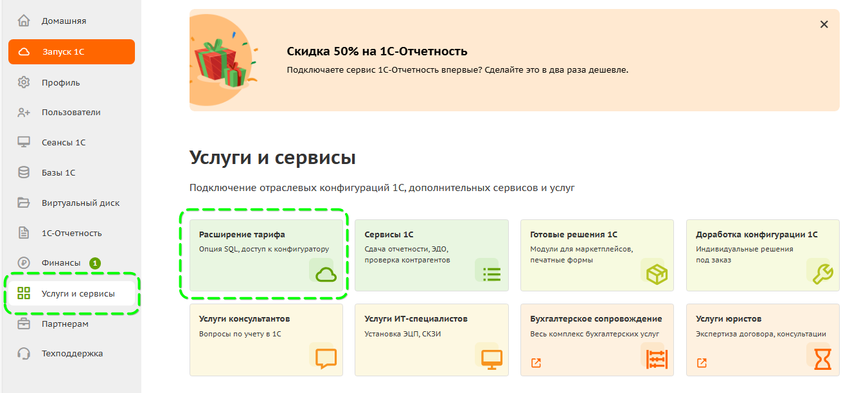Open Услуги юристов card title

point(729,318)
